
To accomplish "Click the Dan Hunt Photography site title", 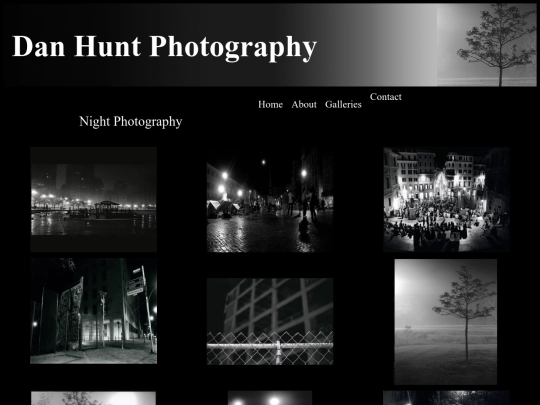I will point(164,47).
